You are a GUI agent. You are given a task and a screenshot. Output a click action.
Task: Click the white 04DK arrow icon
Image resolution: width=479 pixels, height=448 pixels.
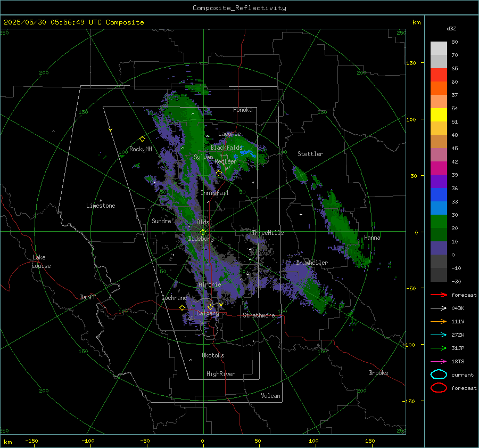(x=439, y=308)
